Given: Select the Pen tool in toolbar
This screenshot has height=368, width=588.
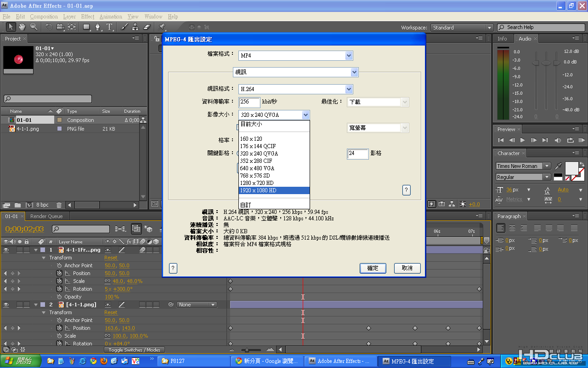Looking at the screenshot, I should (x=98, y=27).
